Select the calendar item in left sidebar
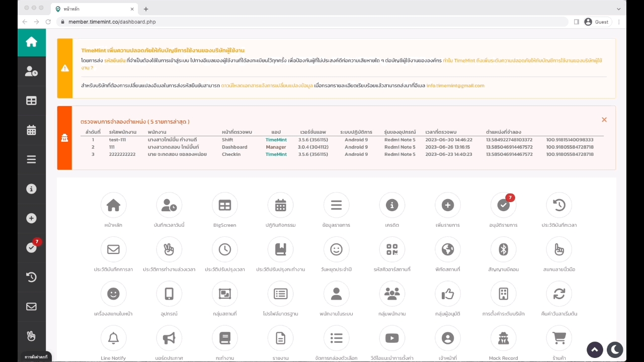 click(x=32, y=130)
